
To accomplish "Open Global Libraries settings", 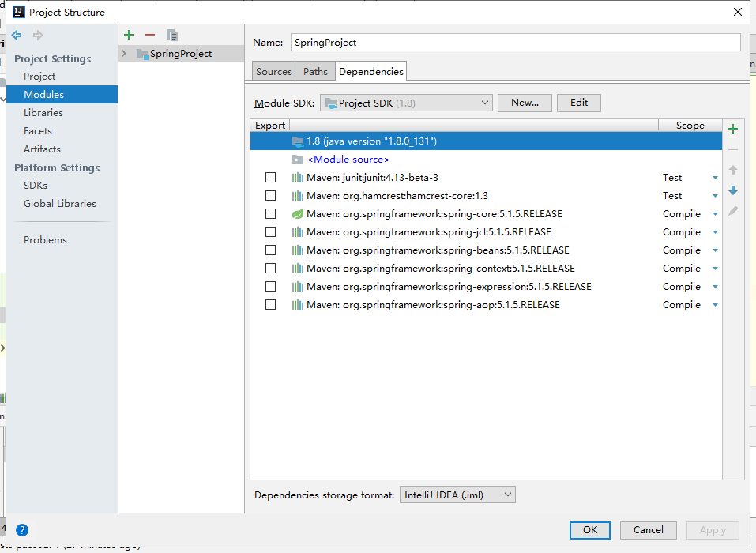I will 60,204.
